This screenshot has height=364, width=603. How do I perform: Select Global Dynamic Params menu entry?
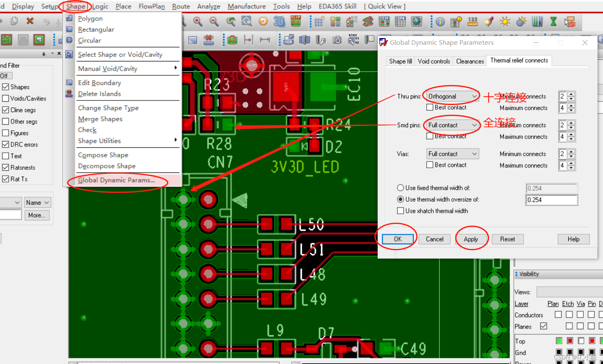116,180
